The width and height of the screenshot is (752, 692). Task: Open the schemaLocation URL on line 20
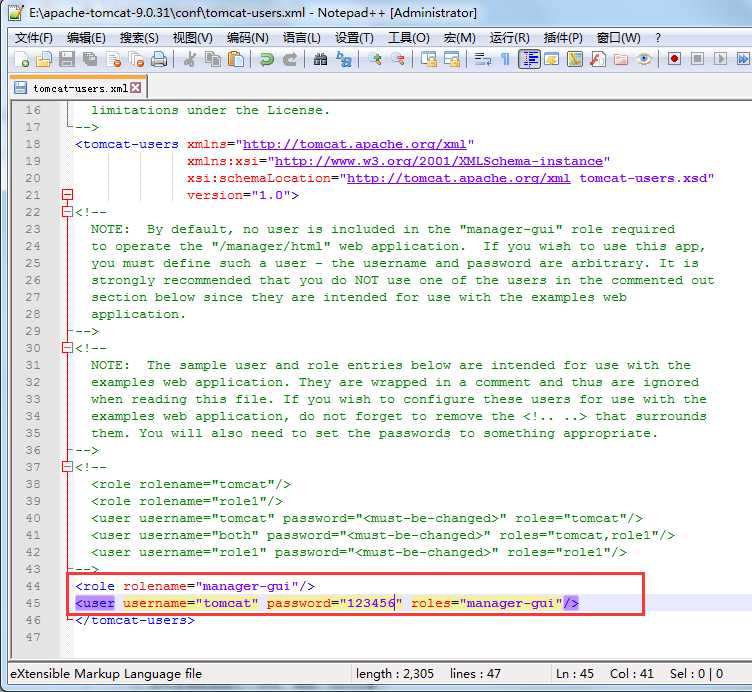click(458, 178)
